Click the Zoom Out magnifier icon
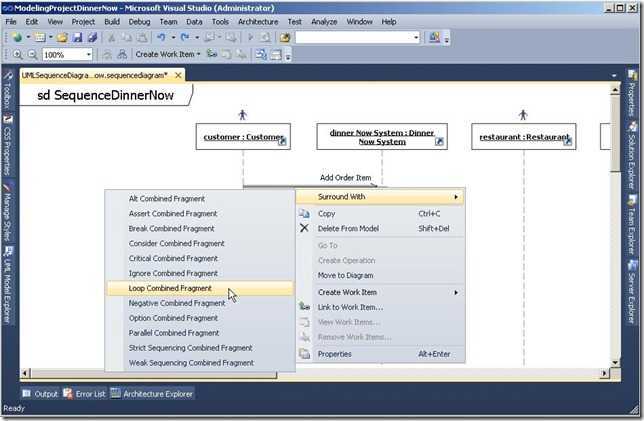This screenshot has height=421, width=644. click(32, 54)
